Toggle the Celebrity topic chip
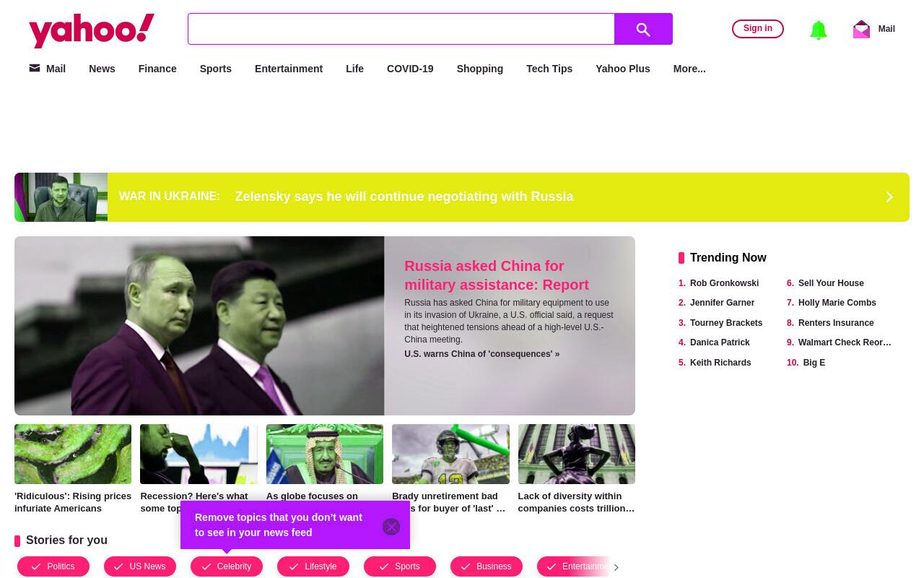Image resolution: width=924 pixels, height=578 pixels. [227, 566]
